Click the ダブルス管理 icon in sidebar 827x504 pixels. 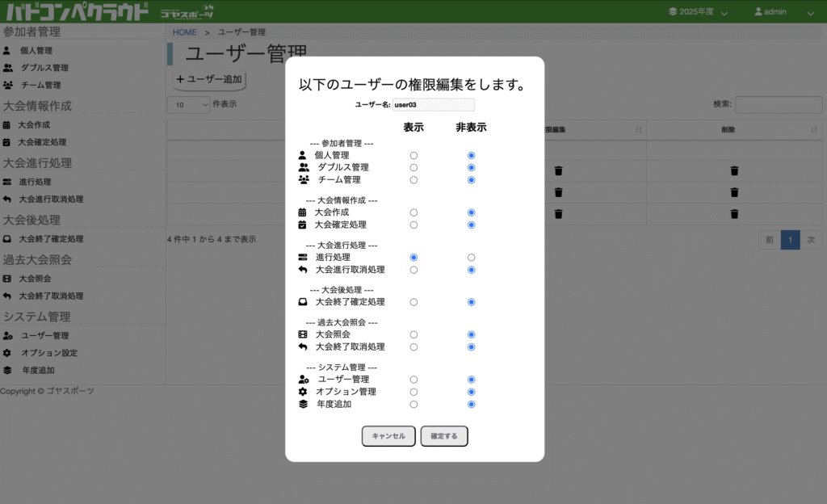click(8, 68)
